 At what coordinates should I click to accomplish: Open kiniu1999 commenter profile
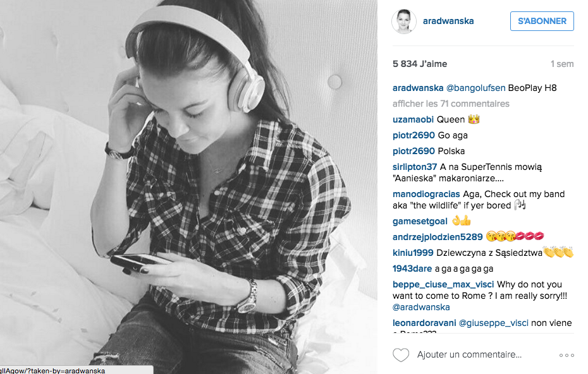click(413, 253)
